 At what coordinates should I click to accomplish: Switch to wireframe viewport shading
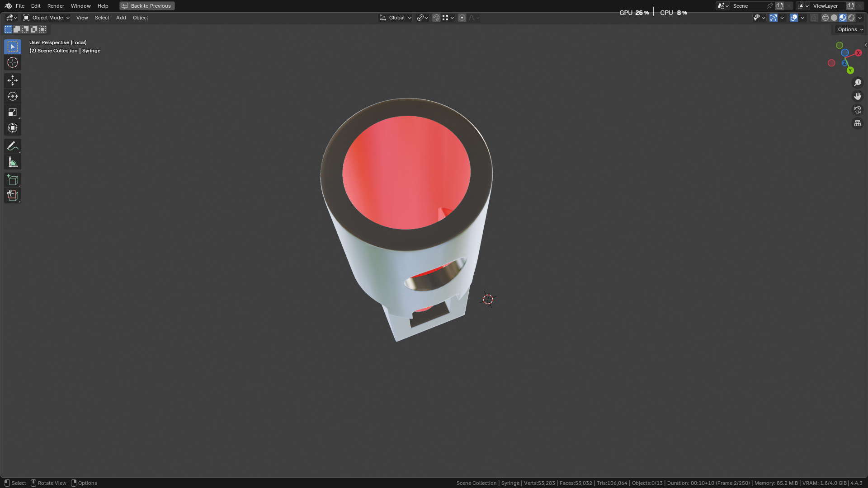[826, 18]
